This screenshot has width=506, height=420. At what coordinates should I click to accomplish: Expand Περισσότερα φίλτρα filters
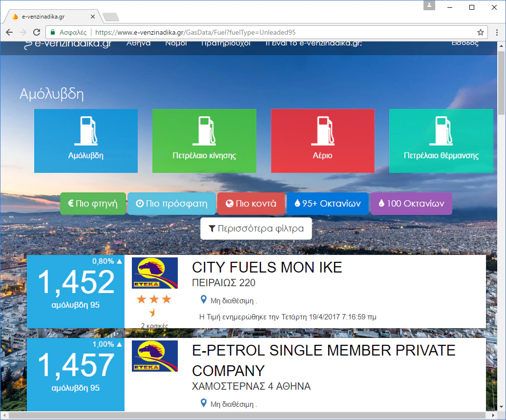click(256, 229)
